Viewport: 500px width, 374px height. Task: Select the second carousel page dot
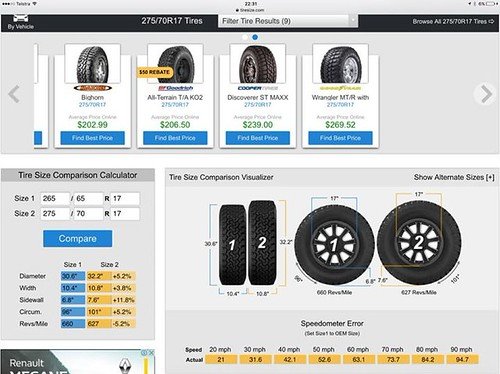point(255,37)
